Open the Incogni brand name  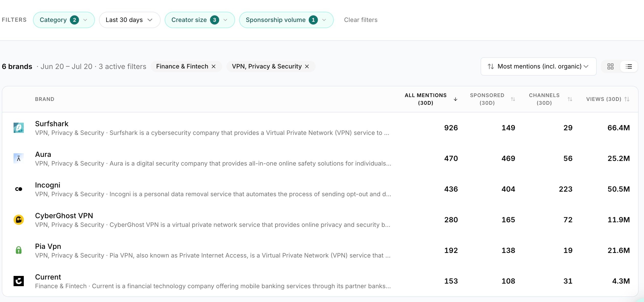click(48, 185)
